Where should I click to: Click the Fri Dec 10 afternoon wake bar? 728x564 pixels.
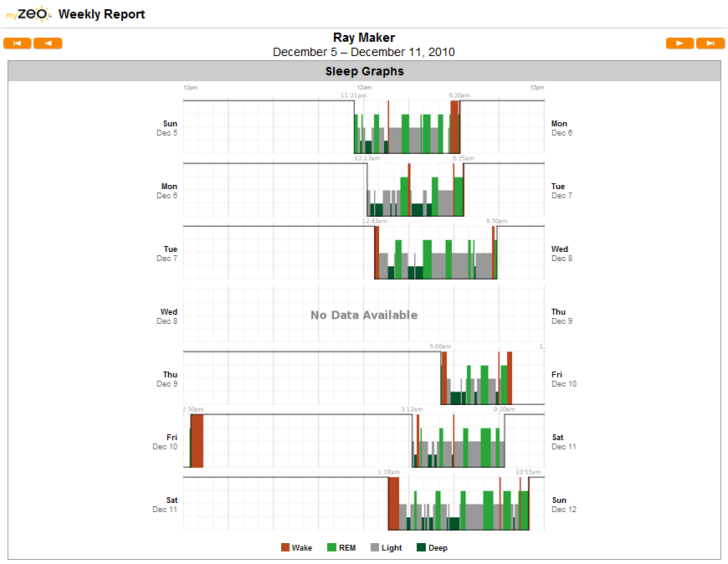[x=197, y=440]
